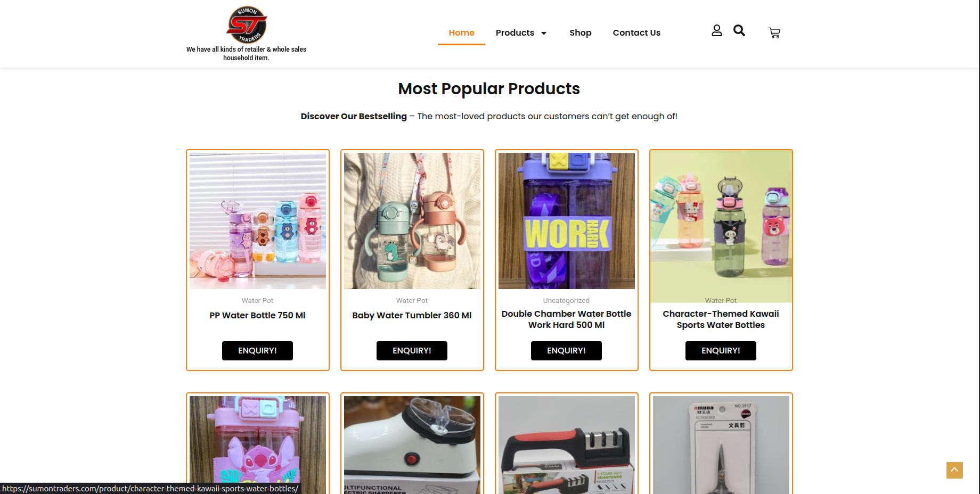This screenshot has height=494, width=980.
Task: Open the Work Hard purple bottle image
Action: (567, 221)
